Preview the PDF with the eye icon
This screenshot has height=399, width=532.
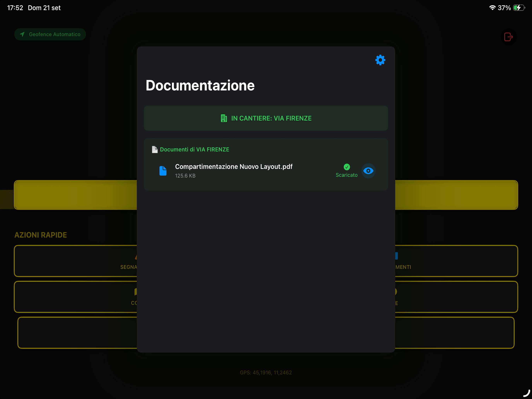[368, 171]
